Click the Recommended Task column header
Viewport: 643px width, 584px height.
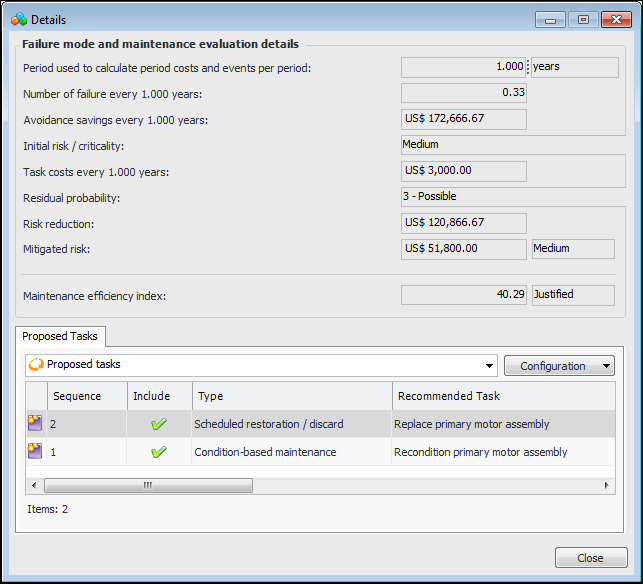(x=504, y=396)
